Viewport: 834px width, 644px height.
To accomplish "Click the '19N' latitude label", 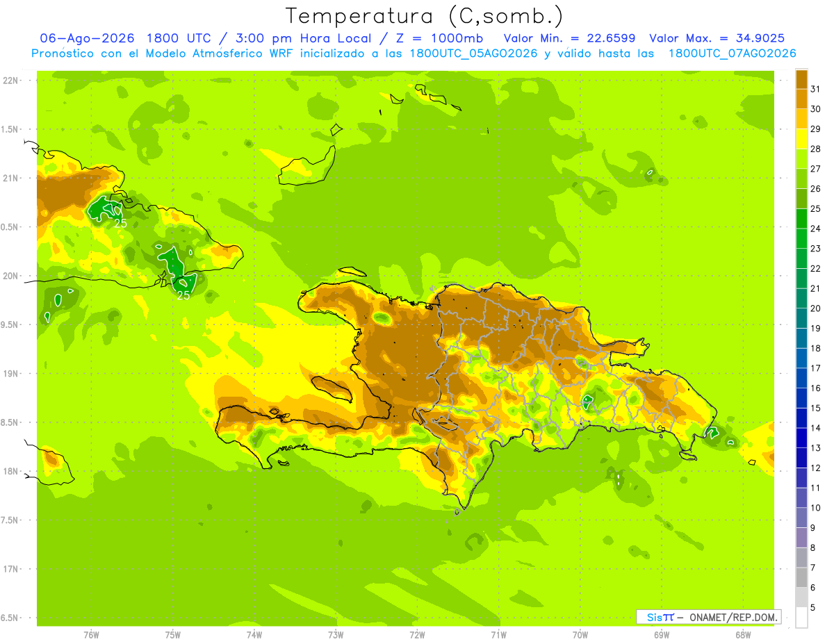I will point(12,374).
